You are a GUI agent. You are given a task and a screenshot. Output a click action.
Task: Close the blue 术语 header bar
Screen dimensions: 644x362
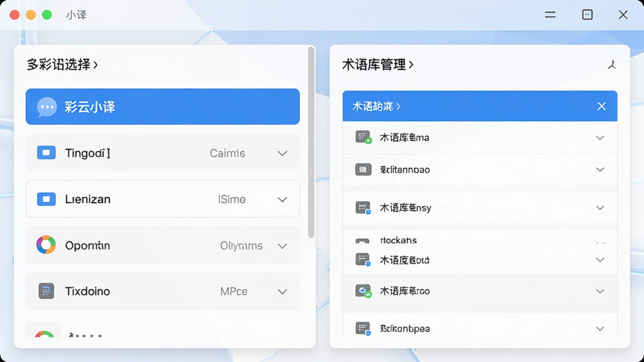click(x=601, y=106)
